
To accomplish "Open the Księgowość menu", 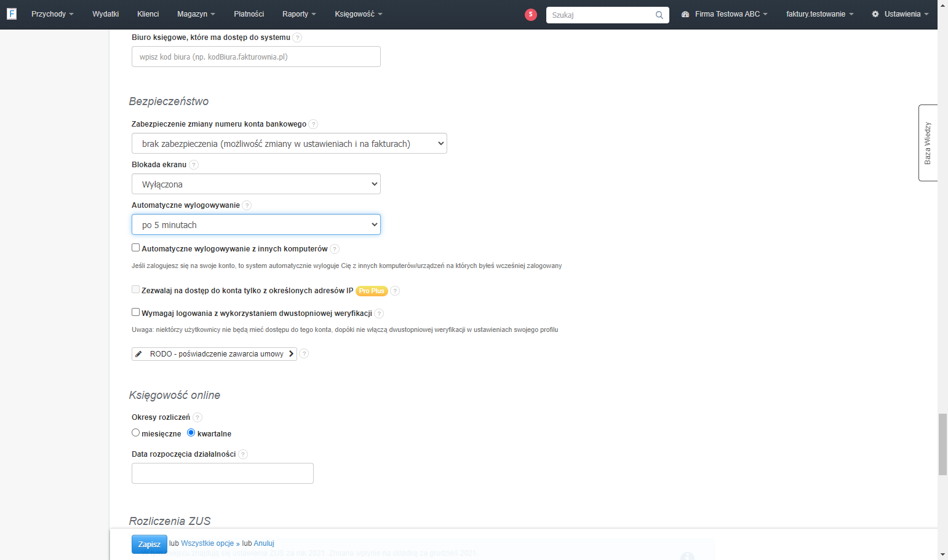I will pos(359,14).
